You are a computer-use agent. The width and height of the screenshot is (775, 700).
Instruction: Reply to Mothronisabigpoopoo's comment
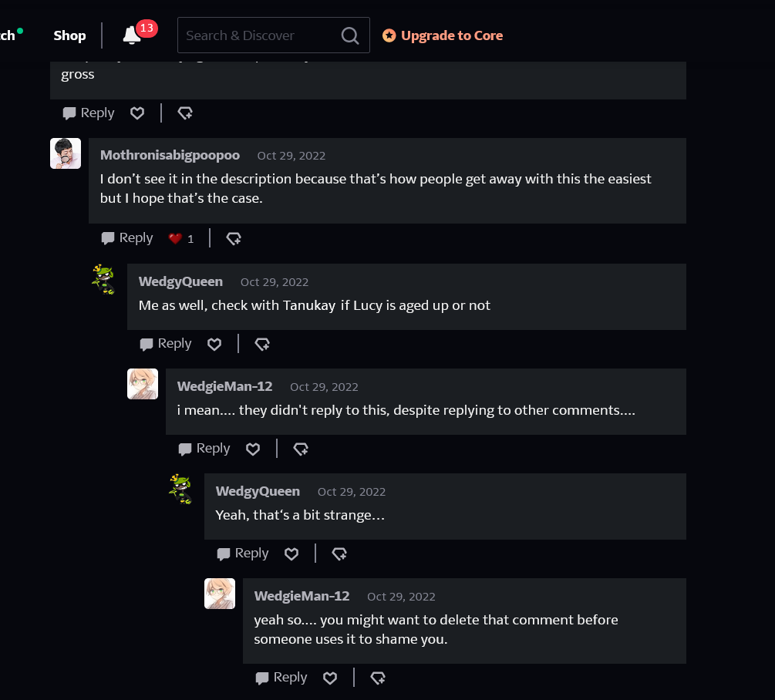(x=127, y=238)
